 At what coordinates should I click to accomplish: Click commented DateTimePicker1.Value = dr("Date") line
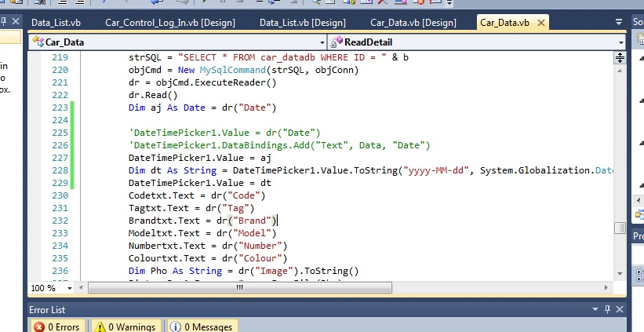tap(224, 133)
